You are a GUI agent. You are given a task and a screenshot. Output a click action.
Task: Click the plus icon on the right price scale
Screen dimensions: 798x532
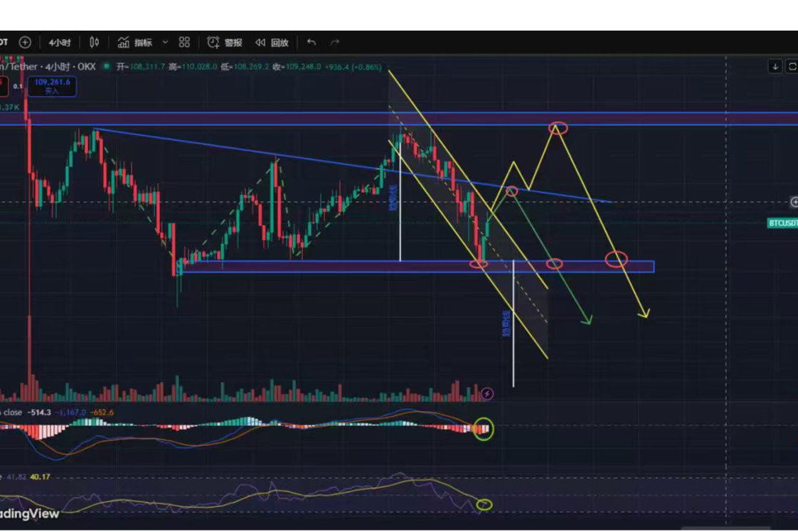[x=794, y=201]
